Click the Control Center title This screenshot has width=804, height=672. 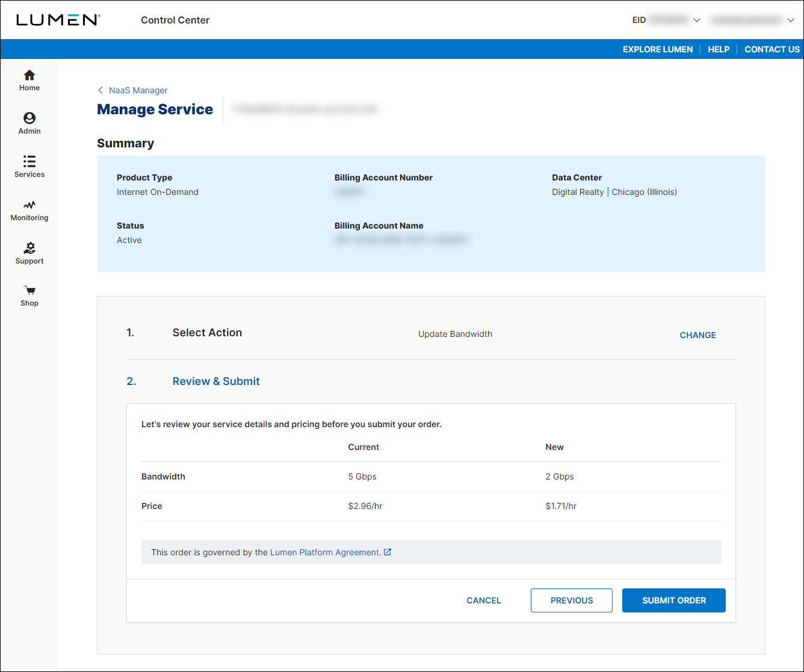click(175, 20)
